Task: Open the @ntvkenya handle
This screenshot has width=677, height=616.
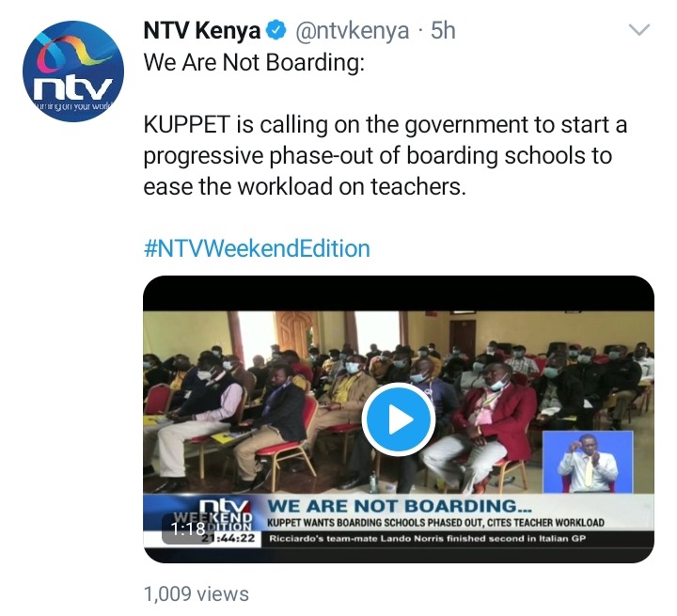Action: [x=352, y=31]
